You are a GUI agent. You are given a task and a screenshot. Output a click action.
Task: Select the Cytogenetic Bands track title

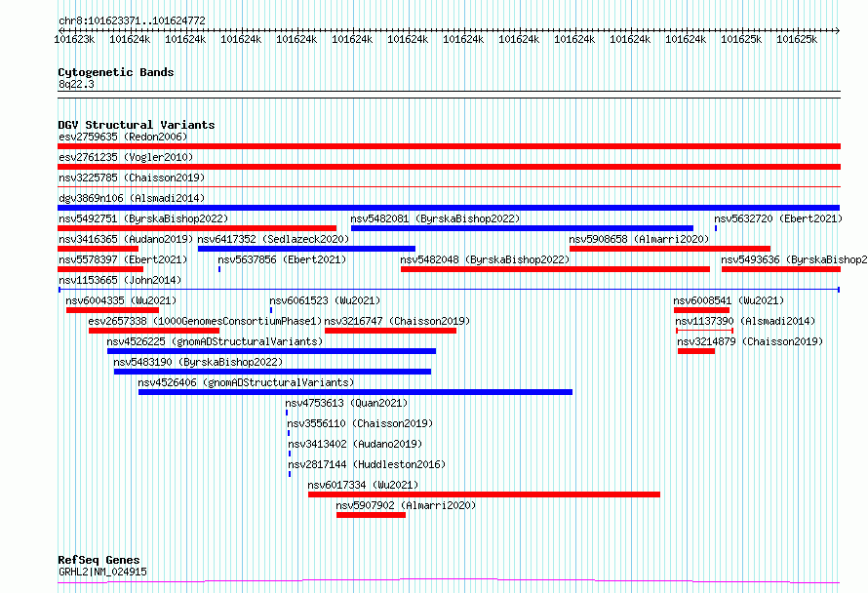116,72
